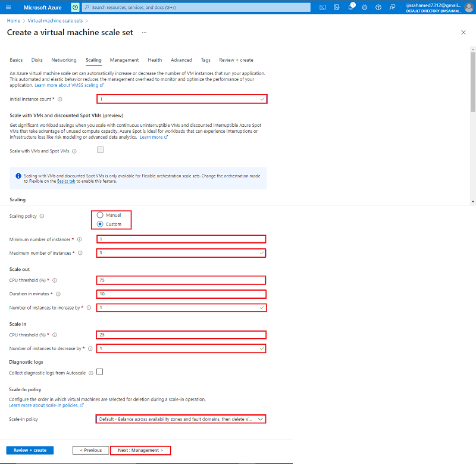Open the Scale-in policy dropdown
Viewport: 476px width, 465px height.
(x=261, y=419)
